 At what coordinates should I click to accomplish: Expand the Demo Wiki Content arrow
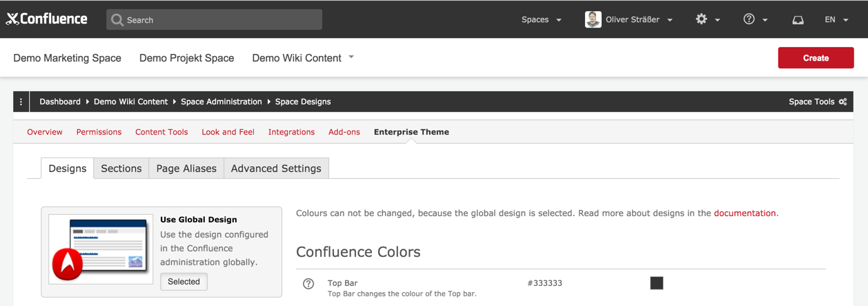pos(351,57)
